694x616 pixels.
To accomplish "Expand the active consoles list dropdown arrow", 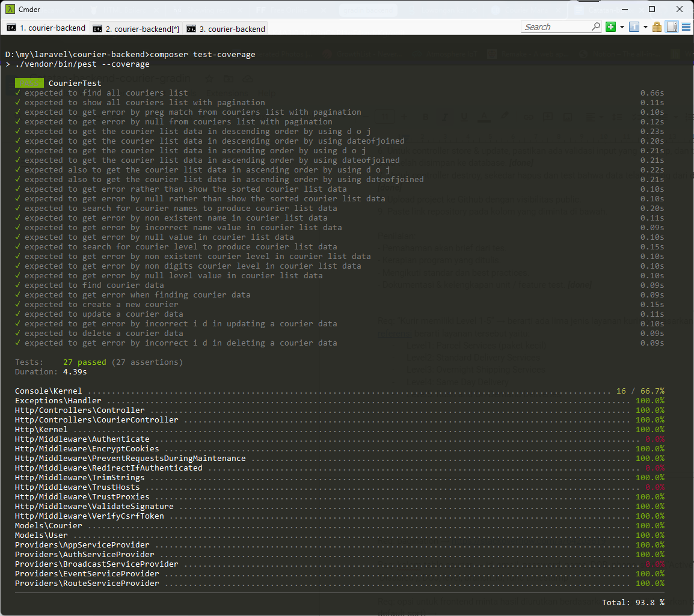I will (645, 27).
